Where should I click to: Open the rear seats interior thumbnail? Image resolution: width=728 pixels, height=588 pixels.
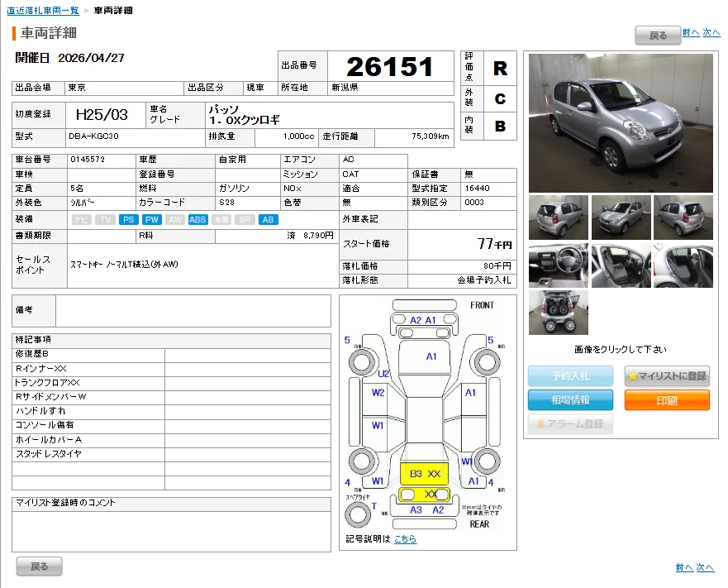tap(683, 265)
